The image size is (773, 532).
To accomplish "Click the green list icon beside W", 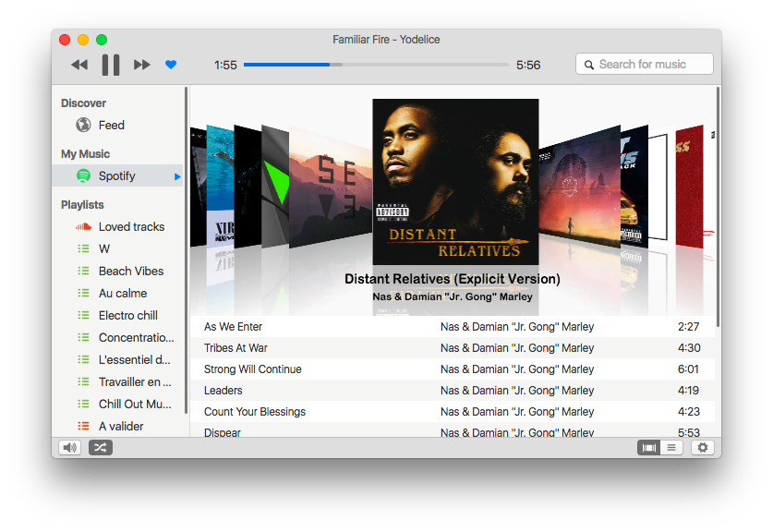I will [x=83, y=249].
